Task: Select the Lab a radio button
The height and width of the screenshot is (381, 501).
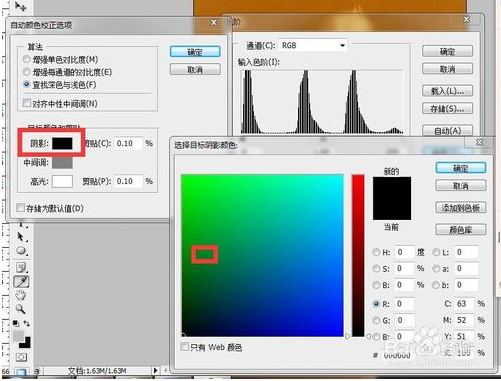Action: (x=436, y=269)
